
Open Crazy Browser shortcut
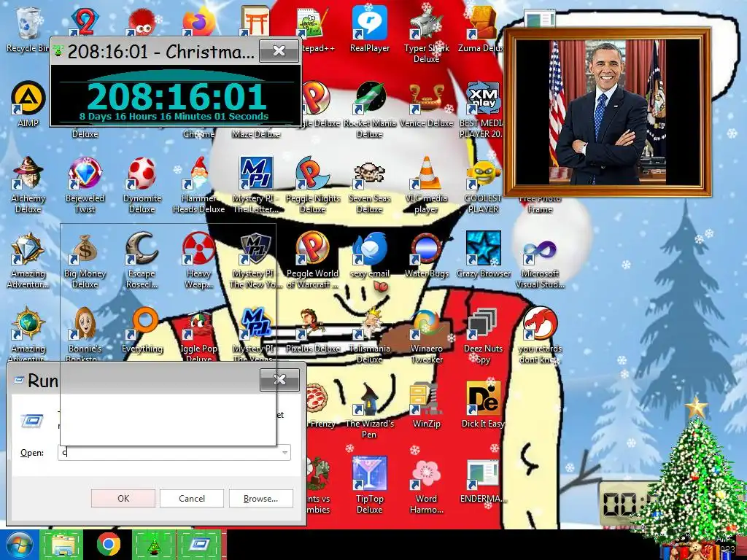[x=483, y=255]
